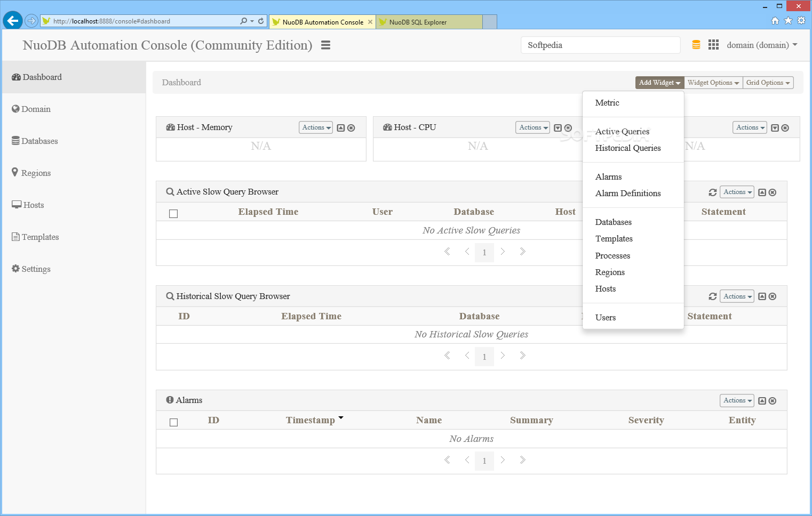
Task: Open the browser home icon
Action: pos(775,21)
